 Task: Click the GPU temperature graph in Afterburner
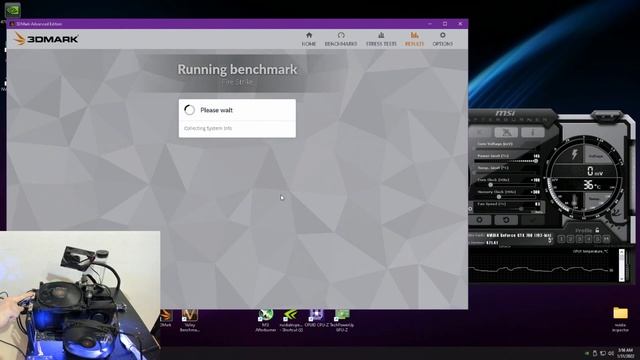[x=542, y=266]
